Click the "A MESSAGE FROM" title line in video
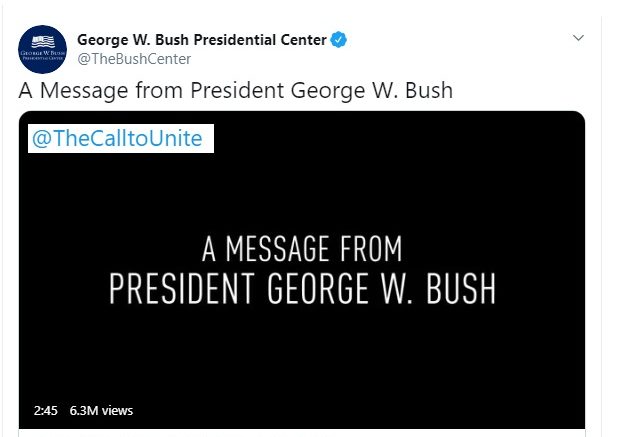 (x=302, y=247)
